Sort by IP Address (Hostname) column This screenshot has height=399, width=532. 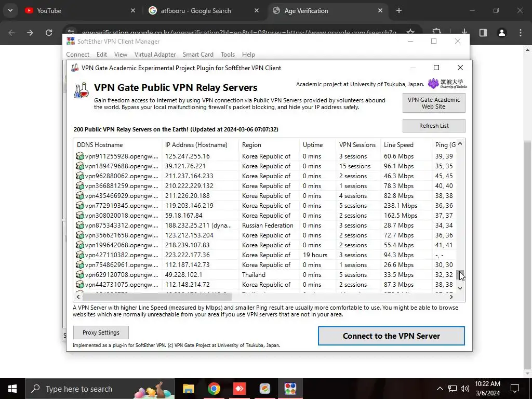(x=200, y=144)
